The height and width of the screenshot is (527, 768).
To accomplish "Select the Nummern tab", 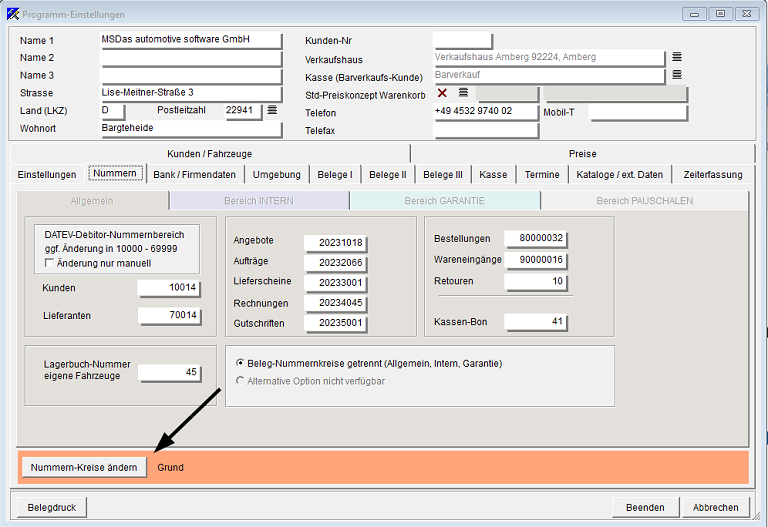I will pos(115,173).
